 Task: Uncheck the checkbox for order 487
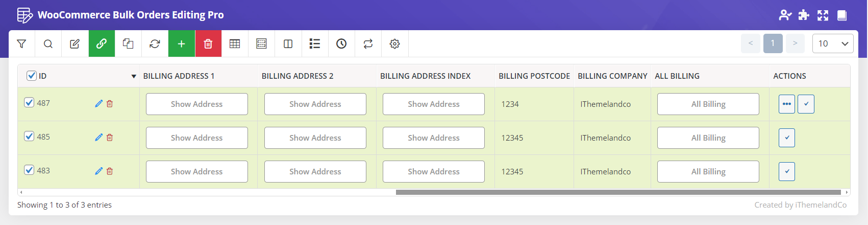click(x=30, y=103)
